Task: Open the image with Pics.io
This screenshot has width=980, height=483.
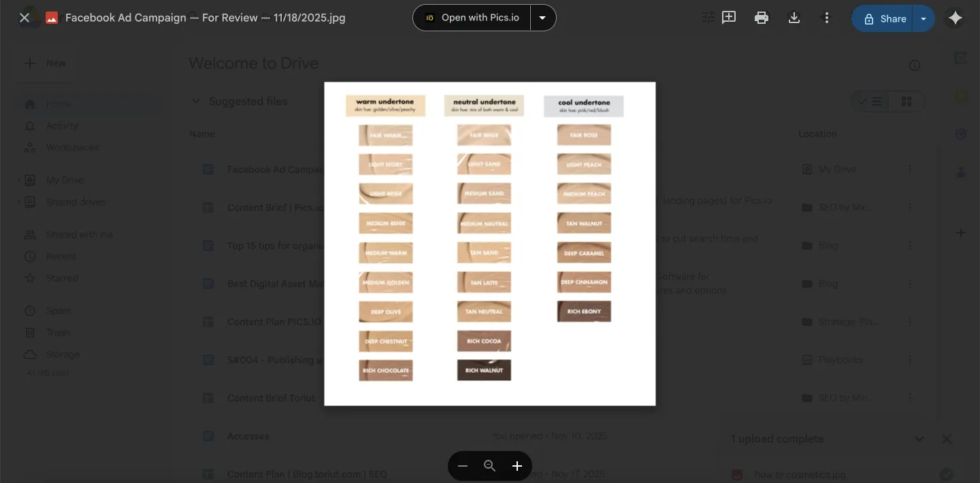Action: [472, 18]
